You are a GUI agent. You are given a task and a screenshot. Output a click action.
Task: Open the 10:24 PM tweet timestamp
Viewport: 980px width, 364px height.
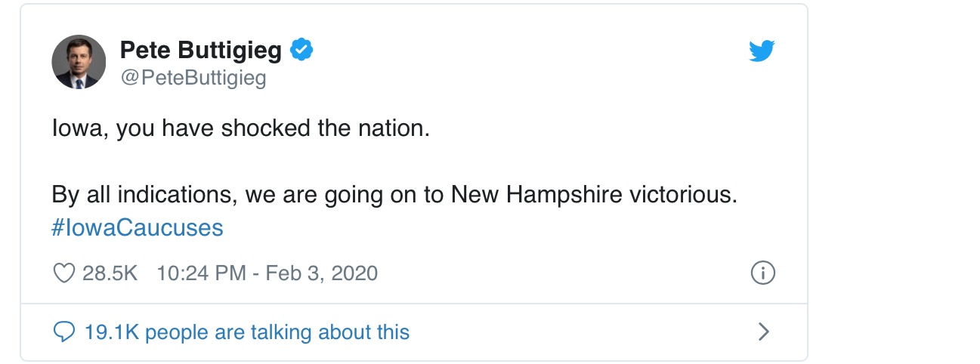(x=201, y=273)
